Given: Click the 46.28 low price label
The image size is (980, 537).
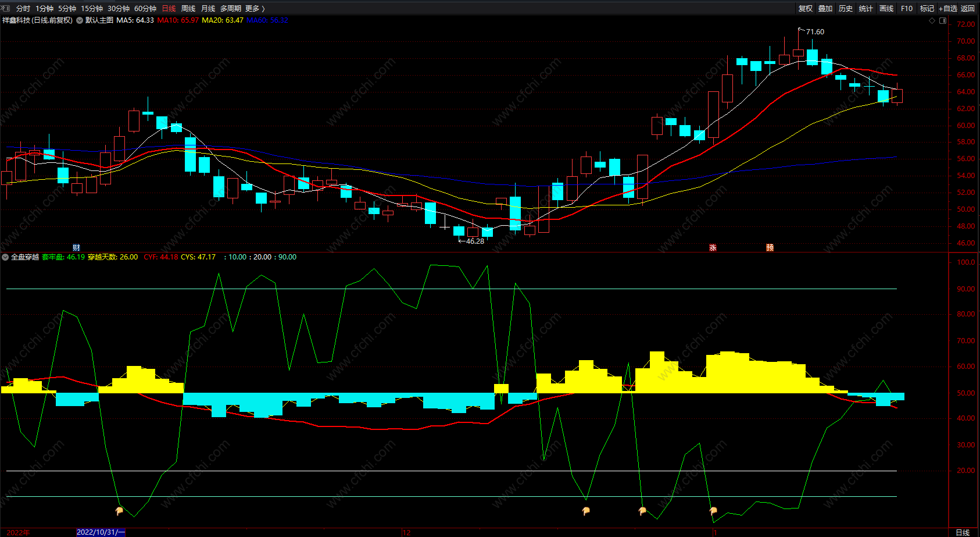Looking at the screenshot, I should [x=475, y=241].
